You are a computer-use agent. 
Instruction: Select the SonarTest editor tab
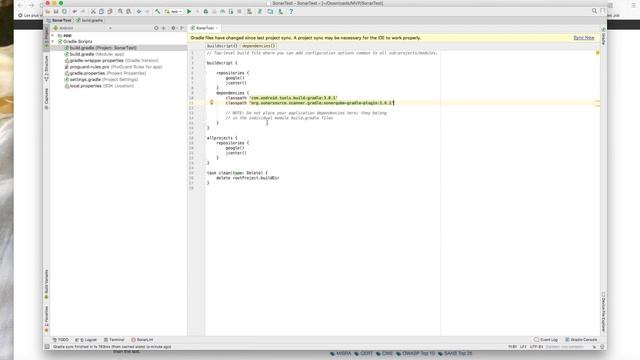click(x=204, y=28)
